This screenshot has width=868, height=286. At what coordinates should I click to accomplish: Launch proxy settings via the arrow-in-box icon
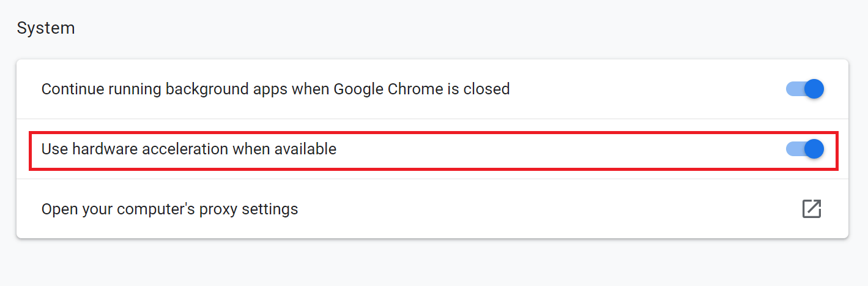tap(811, 209)
